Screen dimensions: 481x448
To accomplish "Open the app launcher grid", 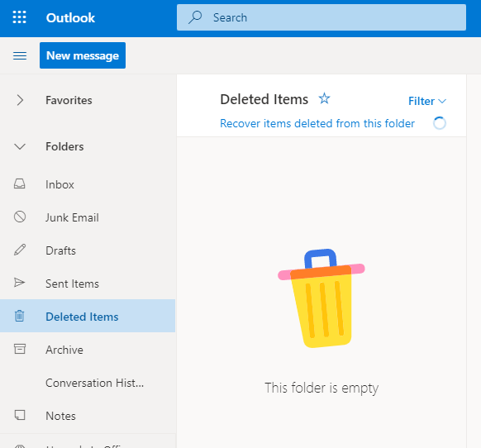I will point(19,17).
